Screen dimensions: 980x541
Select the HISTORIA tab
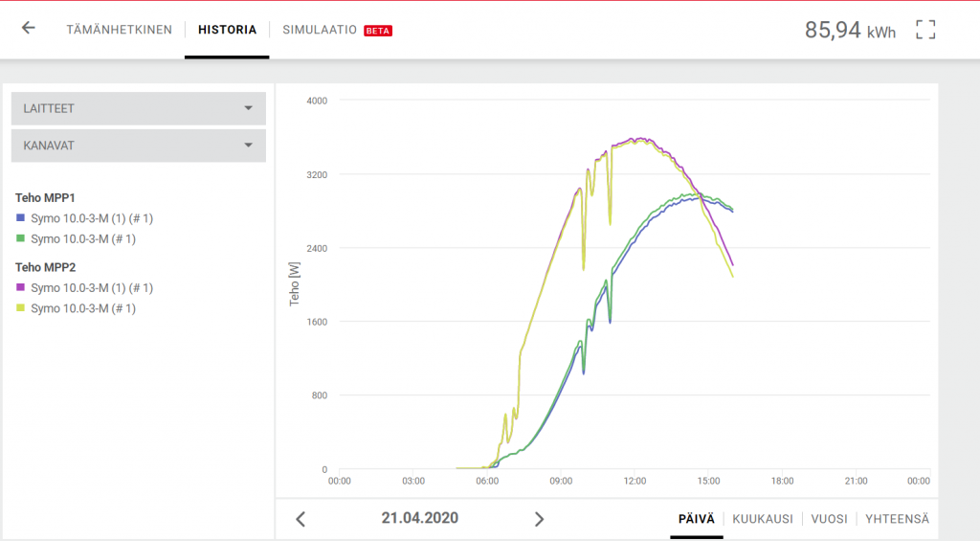pos(227,30)
